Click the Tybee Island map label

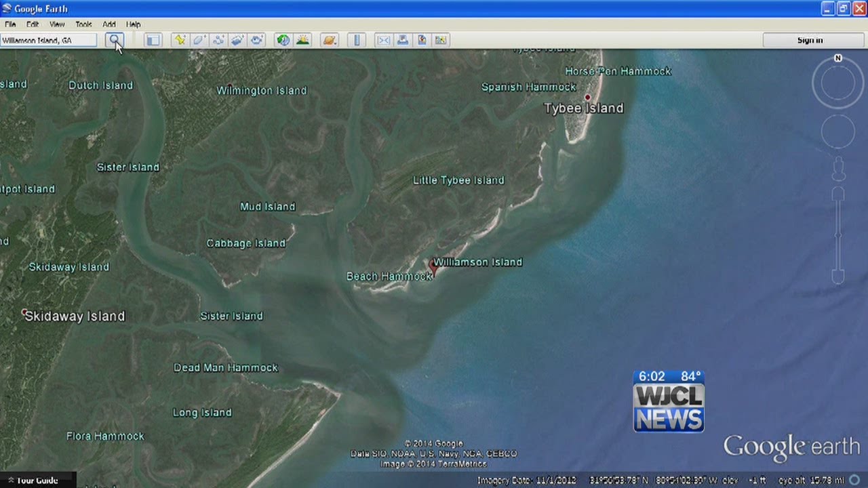[584, 108]
